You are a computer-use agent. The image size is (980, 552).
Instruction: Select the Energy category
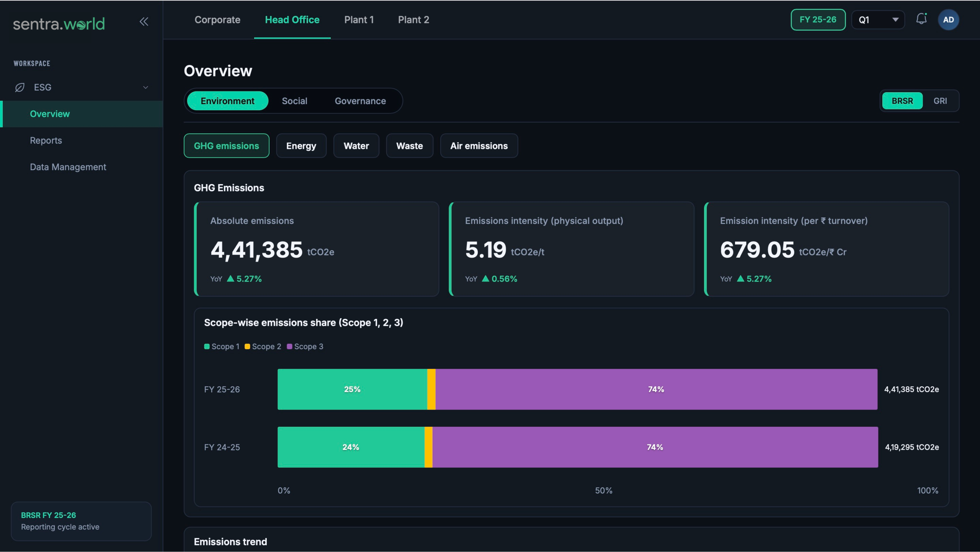tap(301, 145)
